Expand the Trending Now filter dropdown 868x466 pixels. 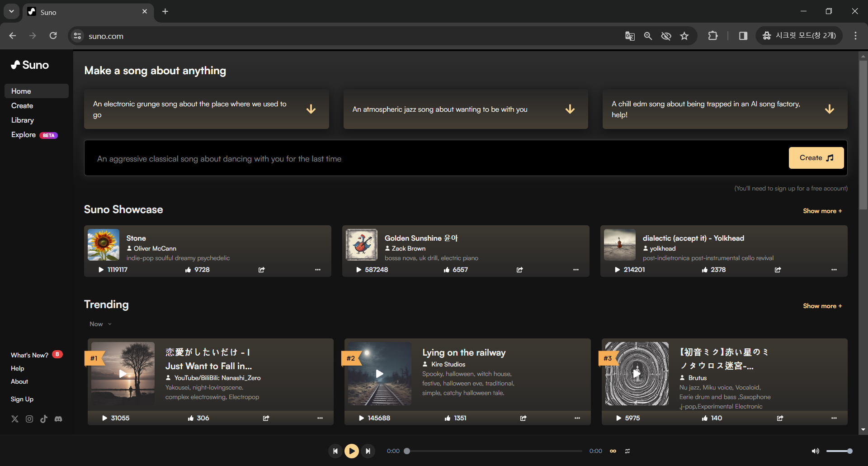pos(100,324)
